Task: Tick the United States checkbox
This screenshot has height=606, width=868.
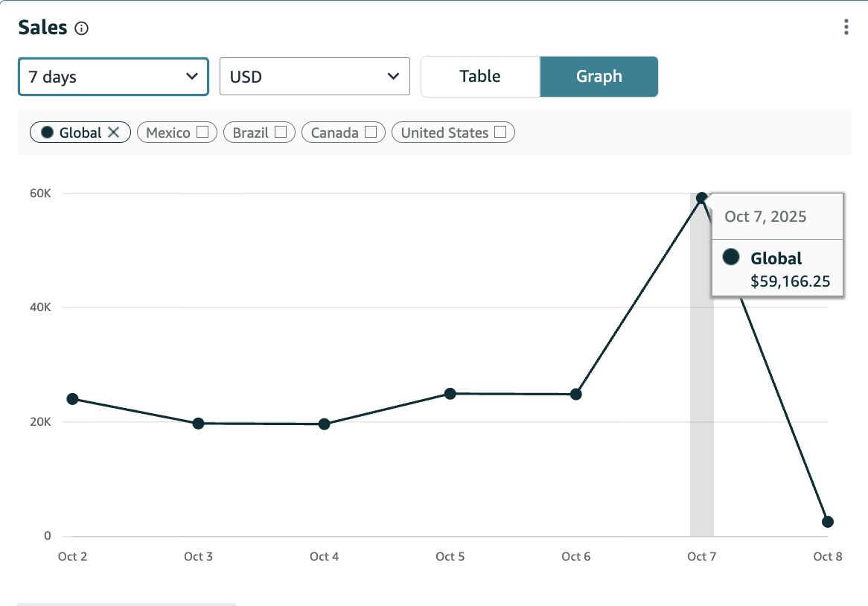Action: tap(500, 133)
